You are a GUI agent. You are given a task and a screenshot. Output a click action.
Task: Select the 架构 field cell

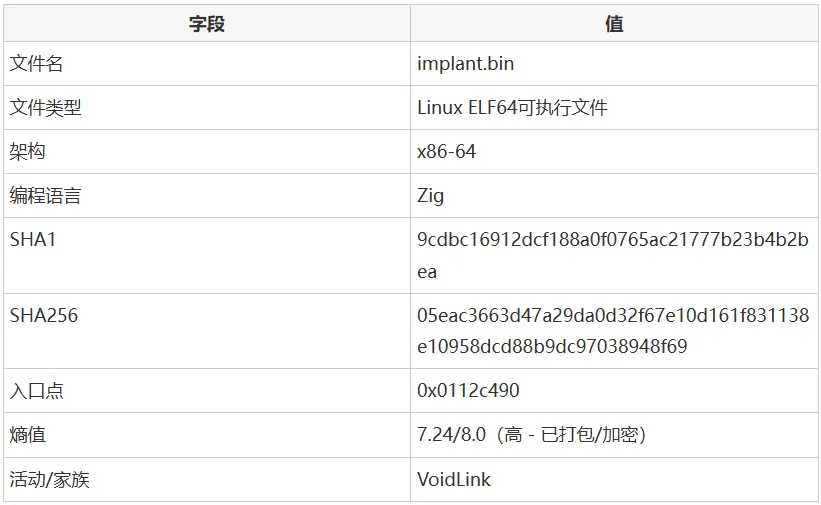click(207, 151)
